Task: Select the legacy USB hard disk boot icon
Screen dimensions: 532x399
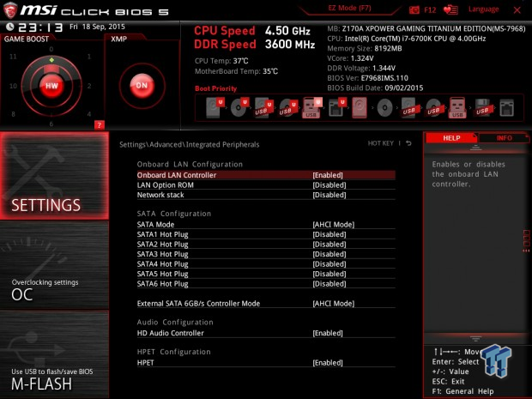Action: click(x=408, y=108)
